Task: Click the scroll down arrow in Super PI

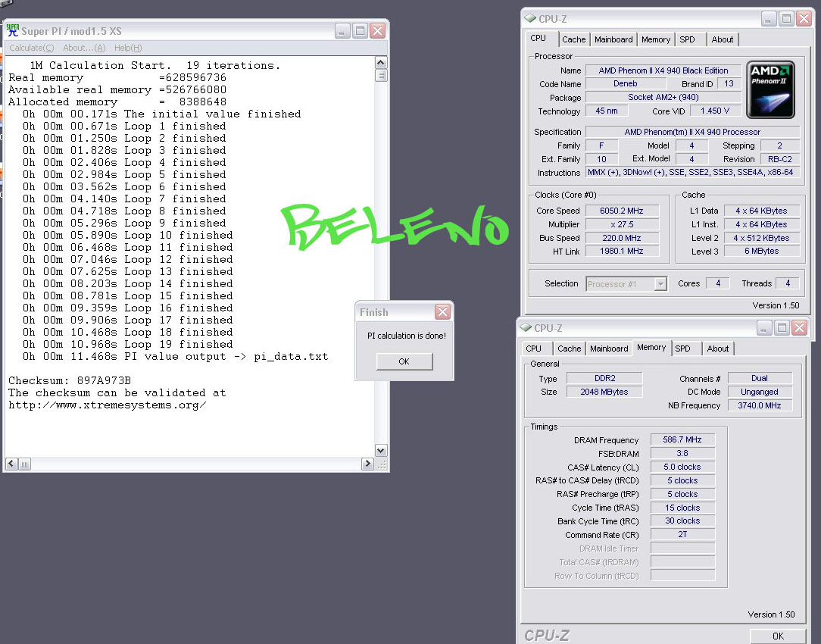Action: click(381, 450)
